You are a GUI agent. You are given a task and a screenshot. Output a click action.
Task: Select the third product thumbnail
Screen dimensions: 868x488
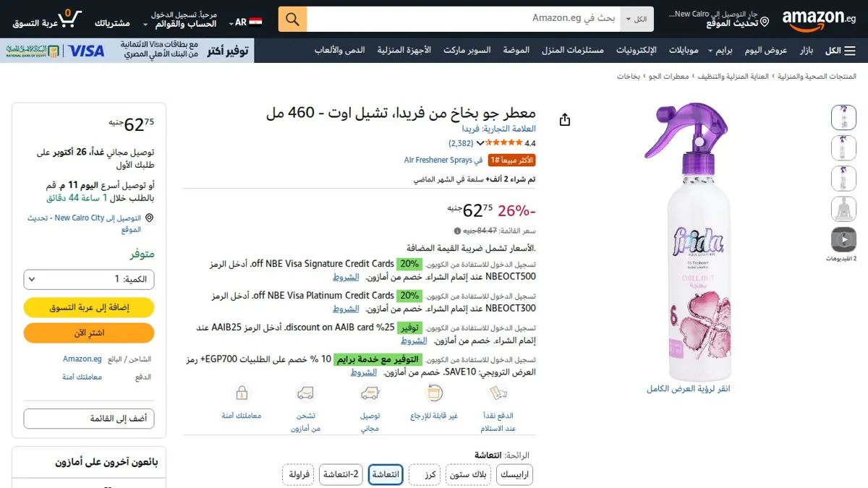pyautogui.click(x=843, y=178)
